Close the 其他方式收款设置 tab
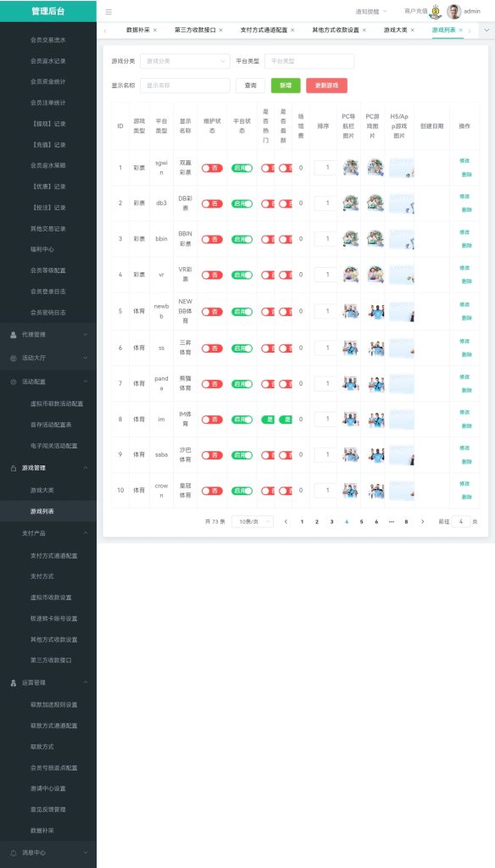 click(x=364, y=30)
